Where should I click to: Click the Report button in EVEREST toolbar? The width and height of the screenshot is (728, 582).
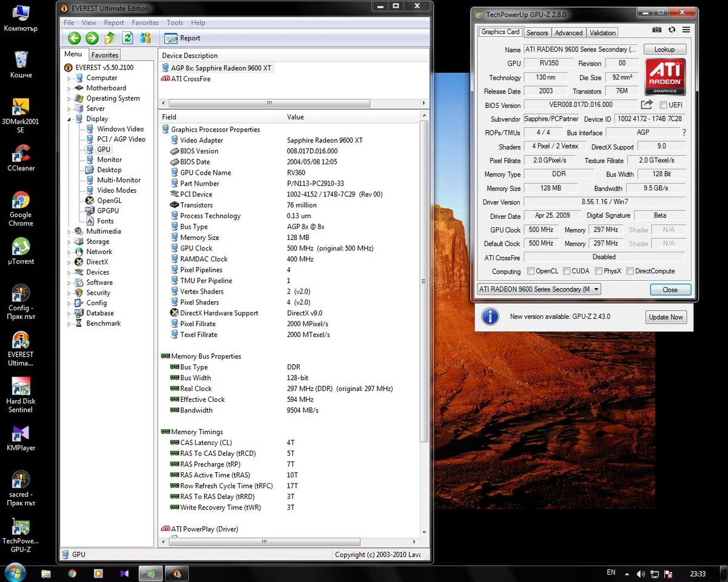(183, 38)
